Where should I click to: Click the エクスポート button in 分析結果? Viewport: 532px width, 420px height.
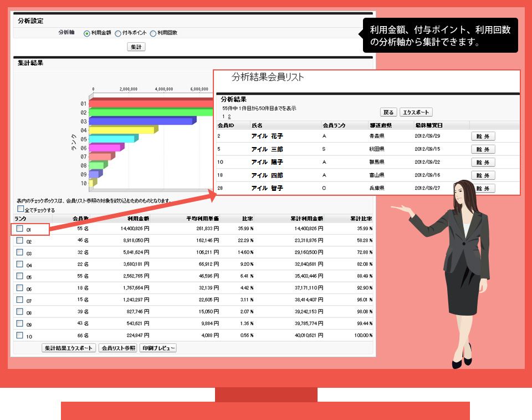coord(416,112)
